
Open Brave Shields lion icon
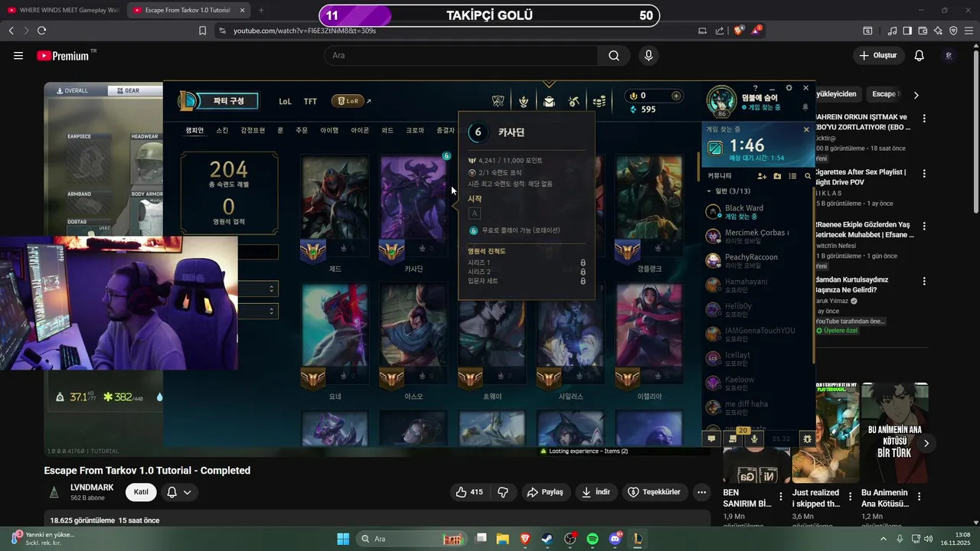pos(738,31)
